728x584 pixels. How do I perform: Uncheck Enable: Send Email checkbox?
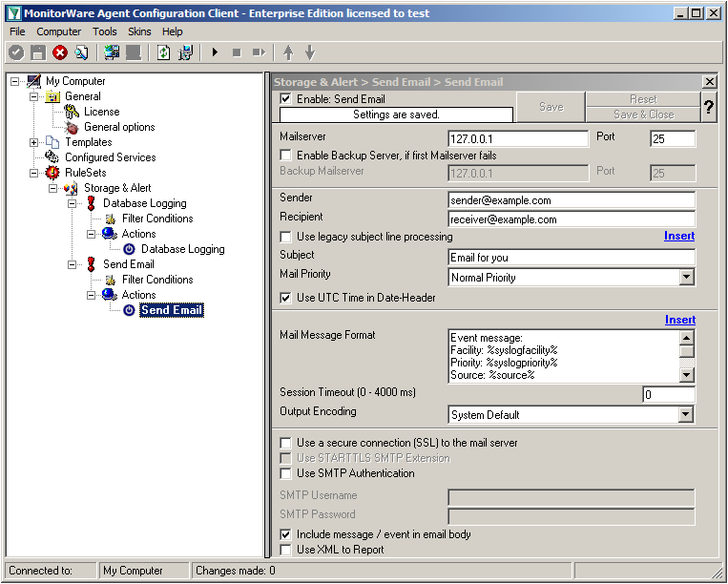(285, 99)
